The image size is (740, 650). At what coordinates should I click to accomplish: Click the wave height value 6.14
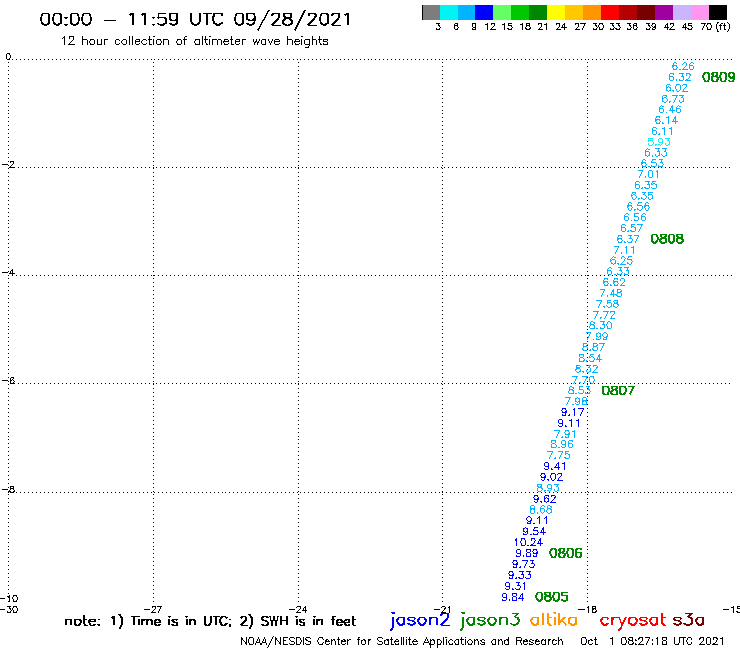[x=666, y=120]
